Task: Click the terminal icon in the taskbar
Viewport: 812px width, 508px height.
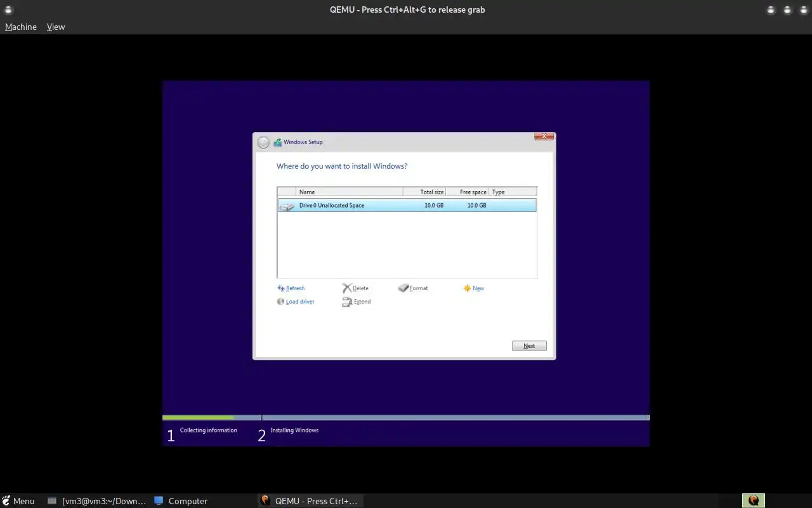Action: (52, 500)
